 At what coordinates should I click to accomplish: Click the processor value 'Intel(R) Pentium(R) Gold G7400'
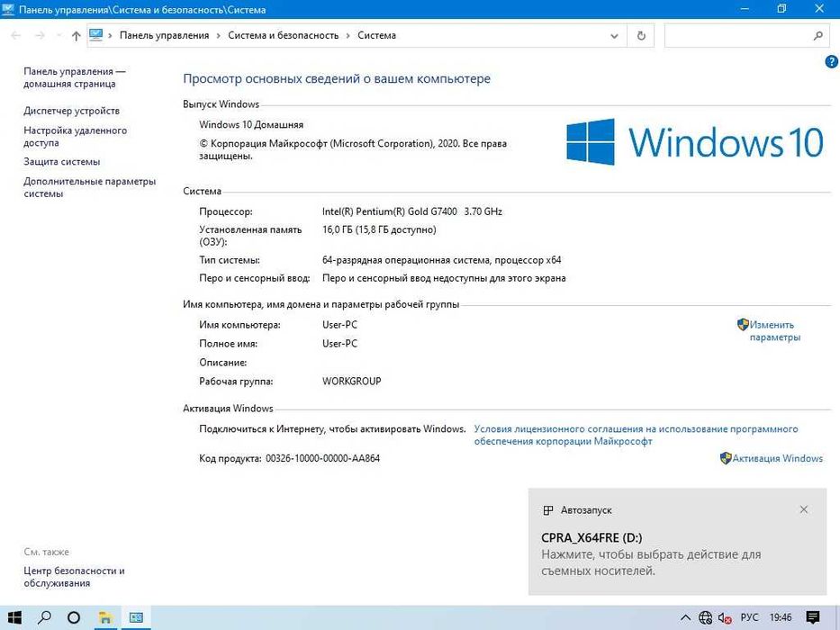pos(390,211)
